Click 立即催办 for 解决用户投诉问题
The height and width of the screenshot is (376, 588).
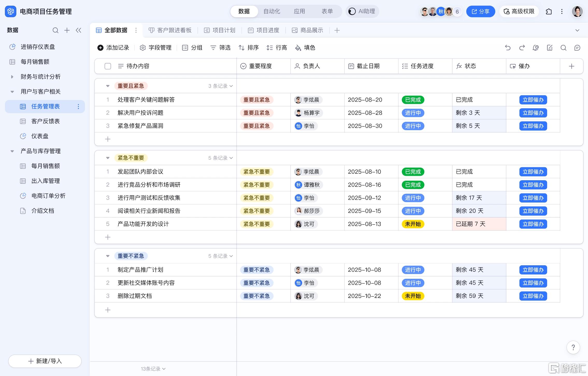533,113
